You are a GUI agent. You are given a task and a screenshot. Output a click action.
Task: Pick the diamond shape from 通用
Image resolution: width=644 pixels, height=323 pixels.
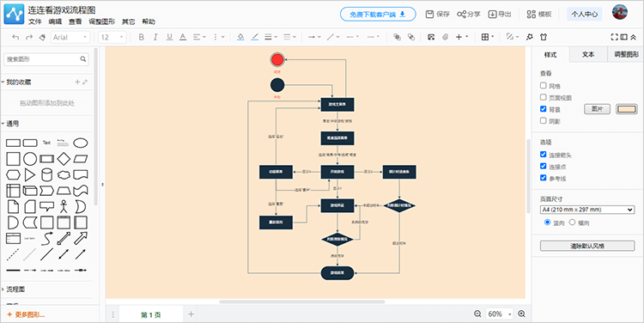tap(64, 159)
